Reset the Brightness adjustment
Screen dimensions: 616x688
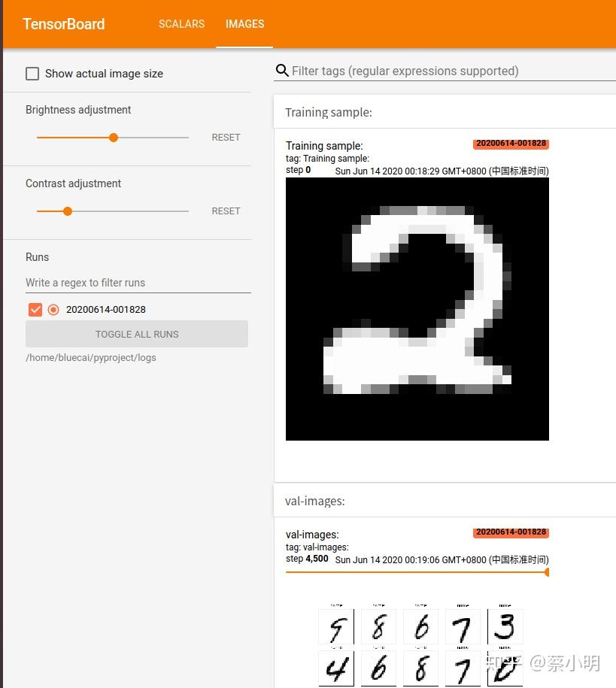(x=226, y=137)
